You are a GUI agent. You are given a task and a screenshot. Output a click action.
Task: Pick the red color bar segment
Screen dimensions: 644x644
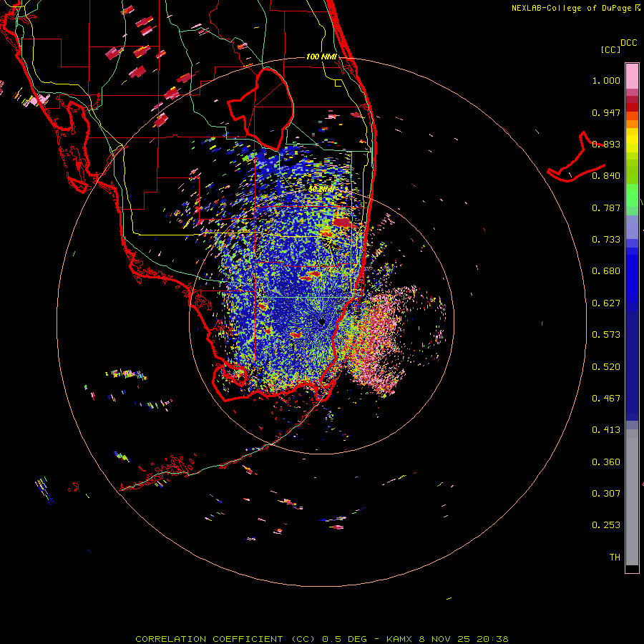coord(632,107)
